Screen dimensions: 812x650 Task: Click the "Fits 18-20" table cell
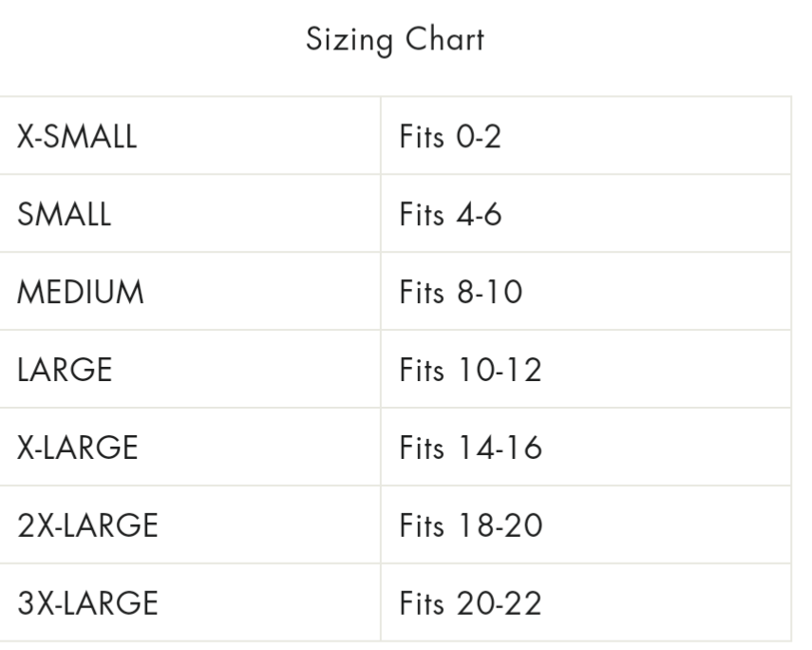coord(471,526)
